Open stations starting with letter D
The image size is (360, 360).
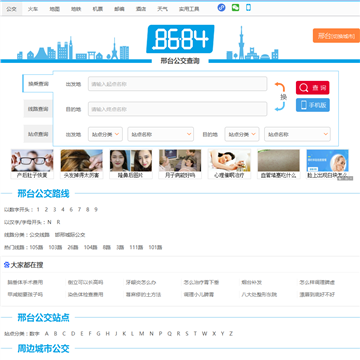pyautogui.click(x=73, y=333)
